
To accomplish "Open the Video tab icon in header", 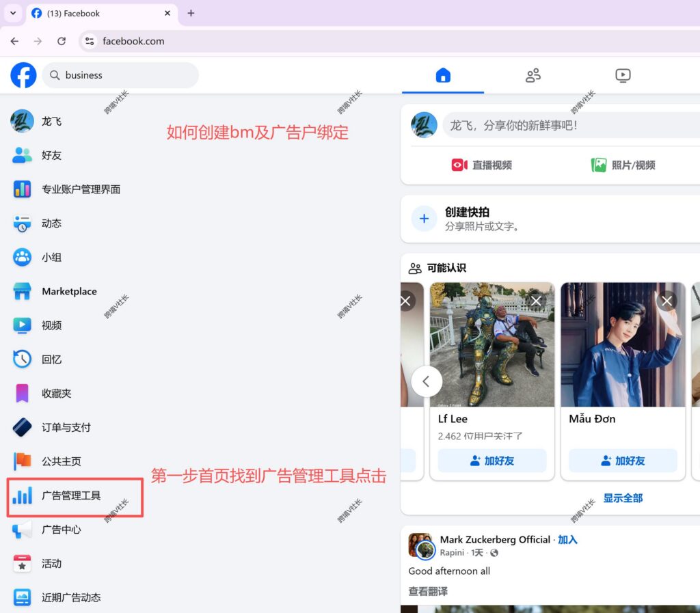I will [623, 75].
